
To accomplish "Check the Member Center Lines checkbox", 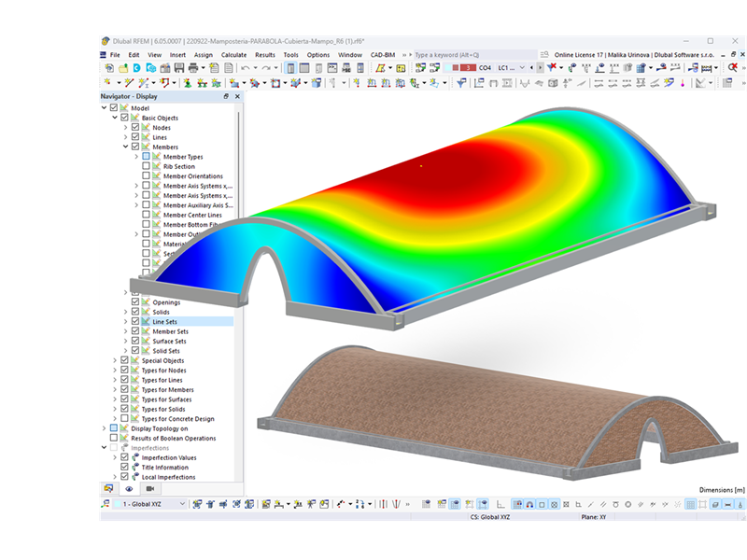I will pyautogui.click(x=146, y=215).
